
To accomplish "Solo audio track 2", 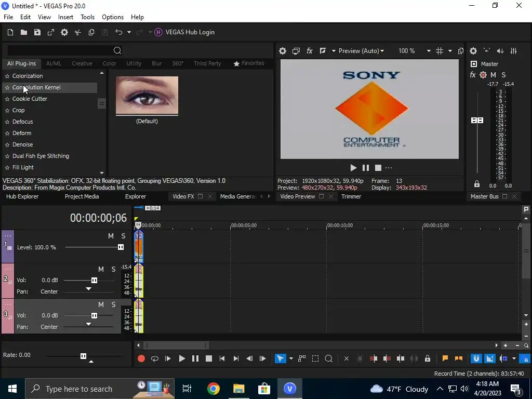I will [113, 270].
